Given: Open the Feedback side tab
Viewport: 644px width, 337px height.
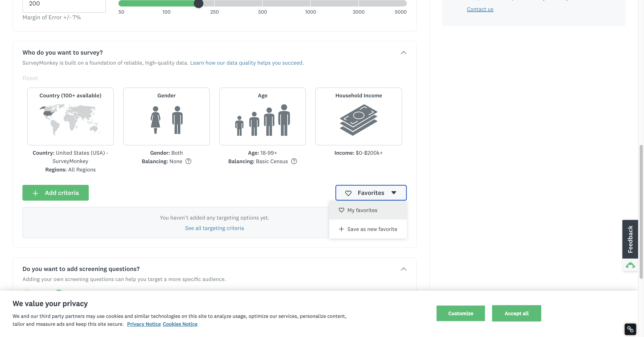Looking at the screenshot, I should (x=630, y=239).
